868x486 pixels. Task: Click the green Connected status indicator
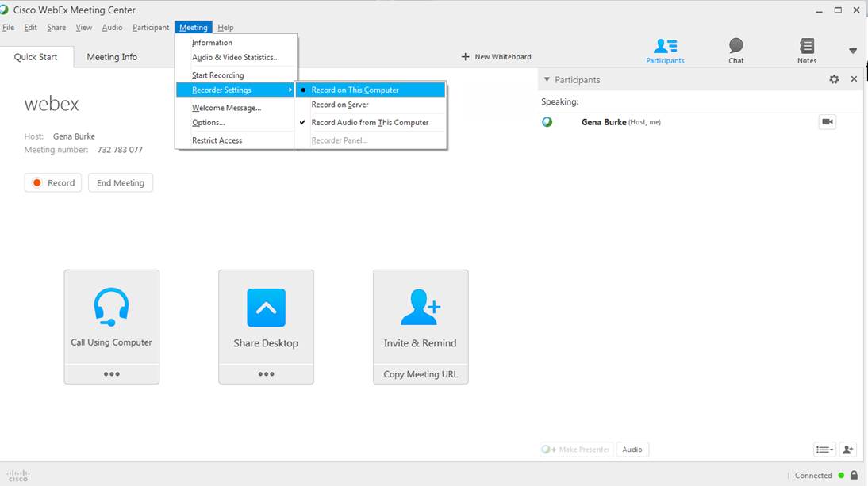[x=841, y=476]
